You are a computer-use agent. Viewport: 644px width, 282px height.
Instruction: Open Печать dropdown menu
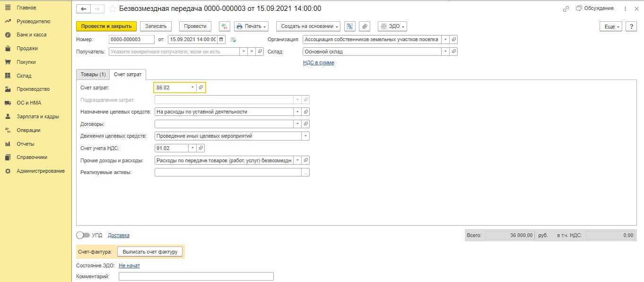251,26
